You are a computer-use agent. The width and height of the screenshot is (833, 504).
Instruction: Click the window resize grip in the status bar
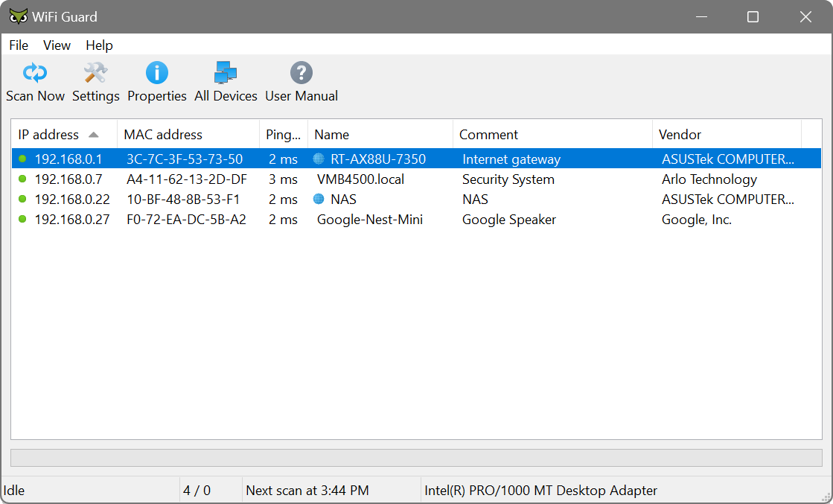(x=826, y=497)
